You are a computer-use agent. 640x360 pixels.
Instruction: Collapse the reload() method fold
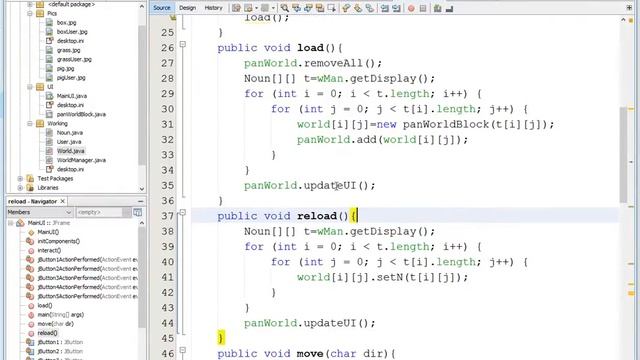[x=183, y=212]
